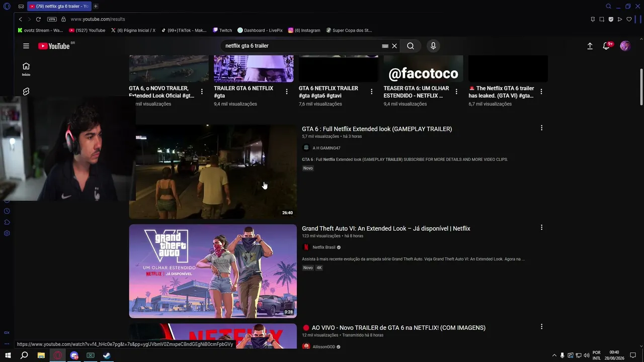This screenshot has height=362, width=644.
Task: Open the Instagram bookmark
Action: (304, 30)
